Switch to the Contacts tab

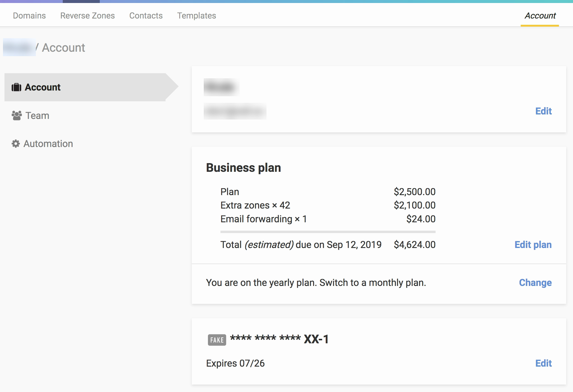click(146, 16)
